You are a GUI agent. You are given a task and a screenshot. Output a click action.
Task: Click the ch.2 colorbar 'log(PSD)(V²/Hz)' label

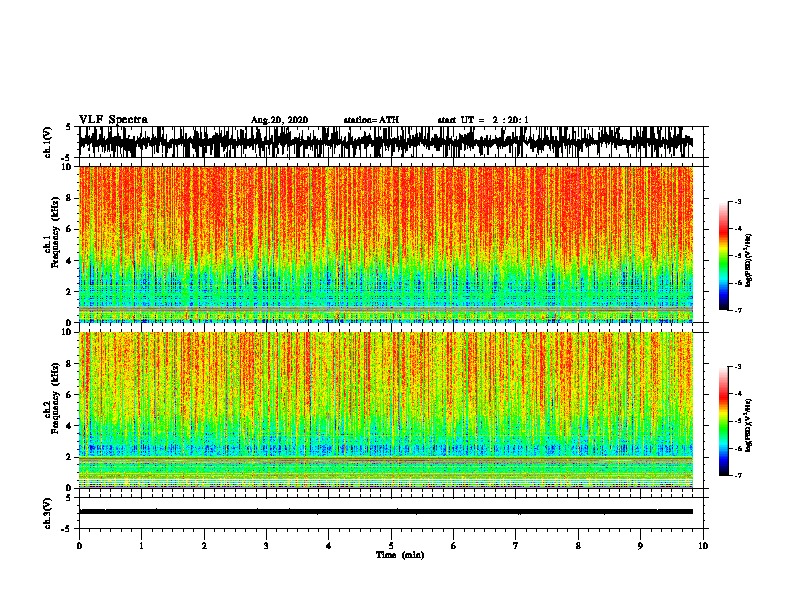[x=749, y=425]
